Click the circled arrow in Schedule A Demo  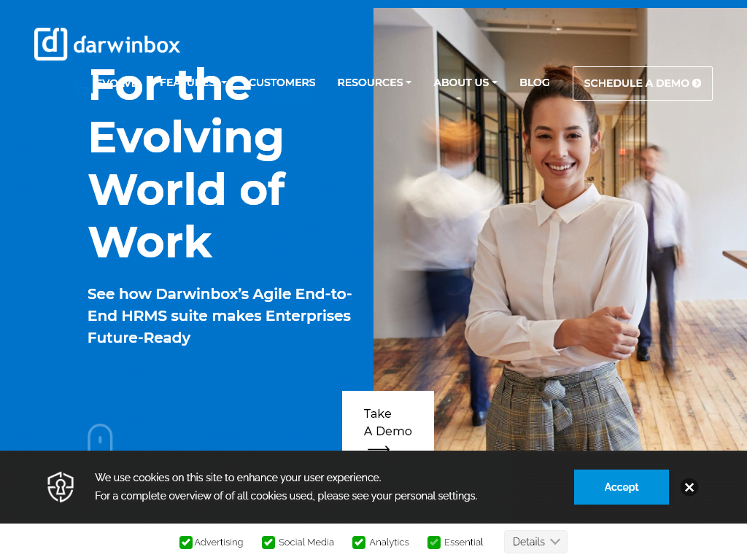click(697, 83)
